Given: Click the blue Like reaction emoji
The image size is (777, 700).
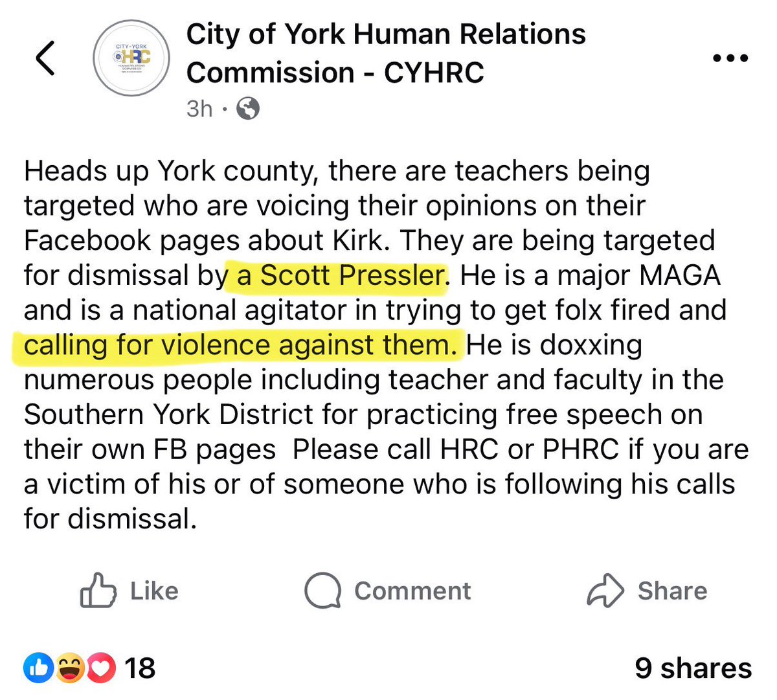Looking at the screenshot, I should tap(39, 668).
